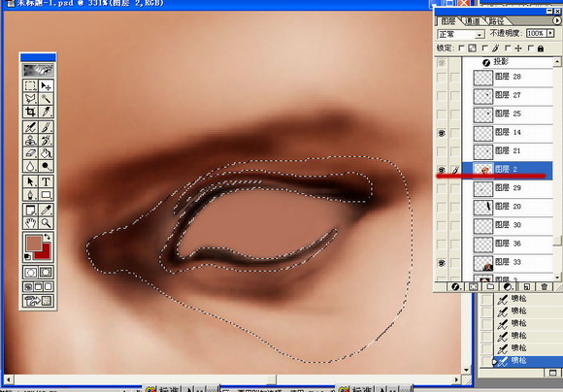This screenshot has width=563, height=392.
Task: Toggle visibility of layer 图层 33
Action: pos(442,263)
